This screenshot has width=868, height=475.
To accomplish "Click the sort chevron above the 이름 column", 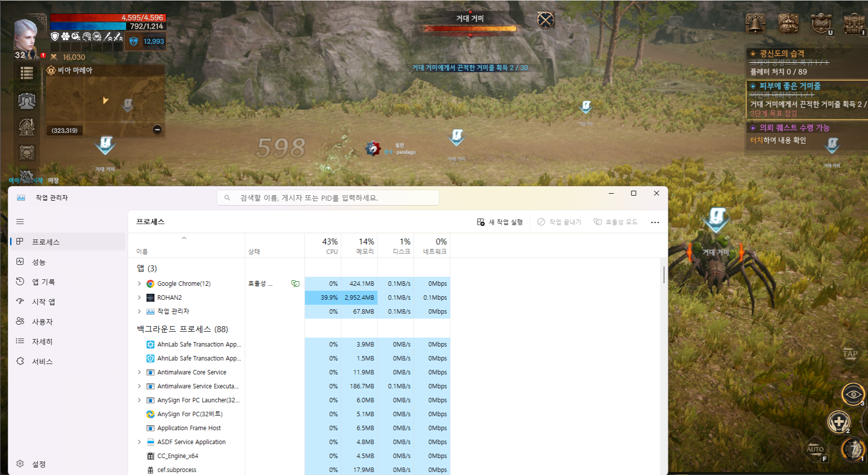I will 184,238.
